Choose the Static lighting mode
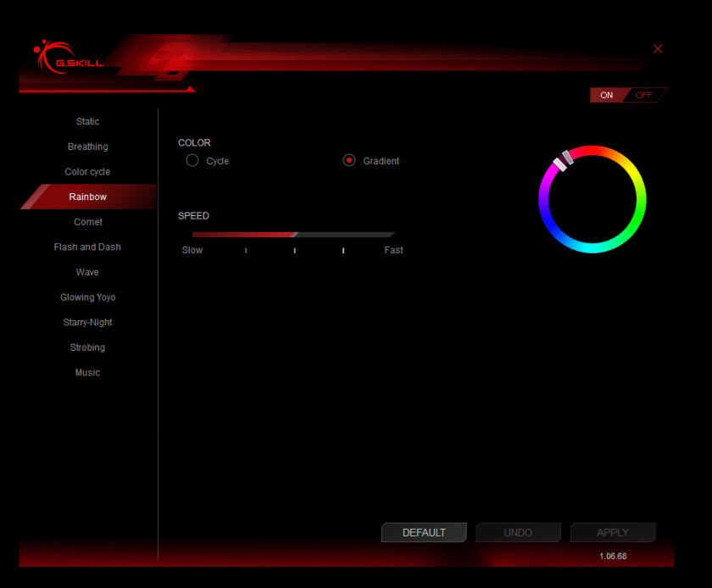This screenshot has width=712, height=588. 87,122
